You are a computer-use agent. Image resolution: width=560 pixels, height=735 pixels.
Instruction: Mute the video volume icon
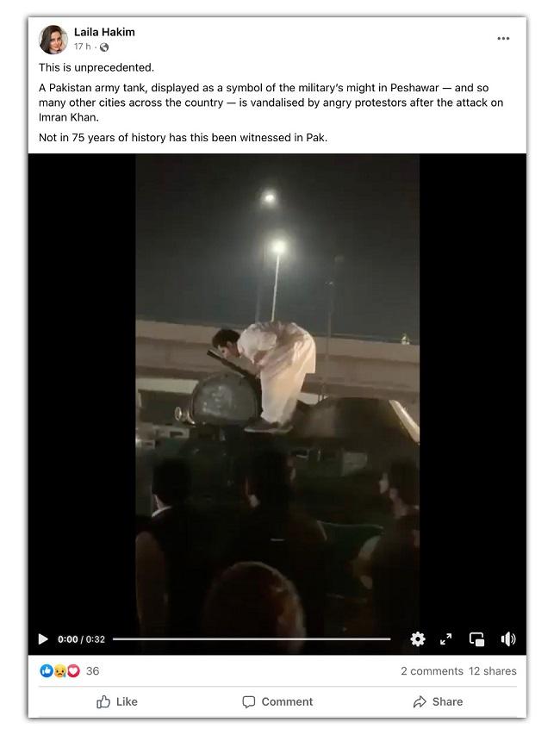pyautogui.click(x=508, y=638)
